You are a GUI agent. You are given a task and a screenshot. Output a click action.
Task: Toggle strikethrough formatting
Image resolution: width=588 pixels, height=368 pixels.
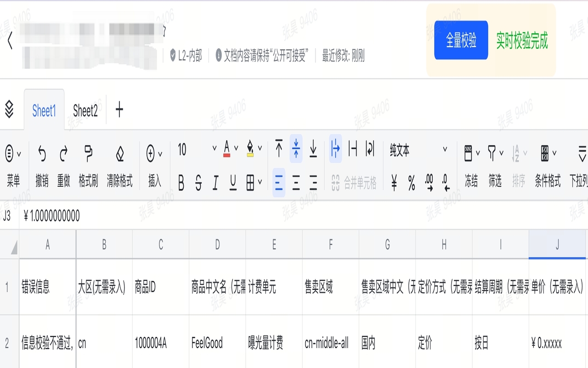[198, 183]
